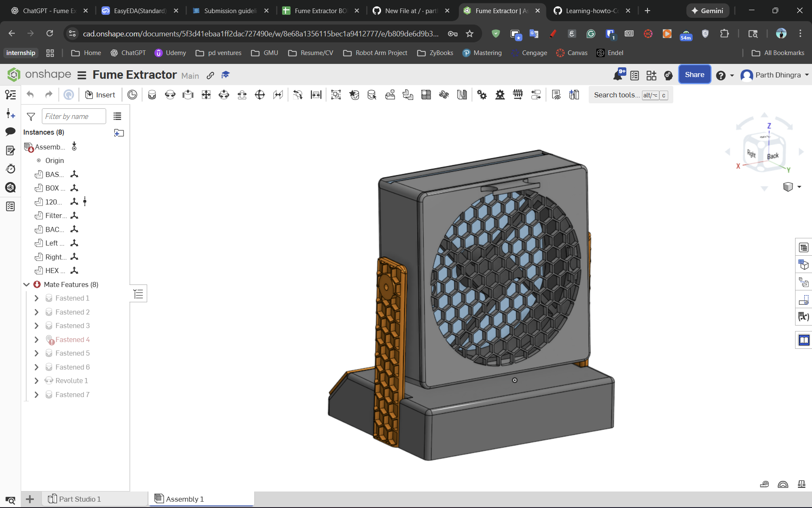
Task: Open the notifications bell icon
Action: 618,75
